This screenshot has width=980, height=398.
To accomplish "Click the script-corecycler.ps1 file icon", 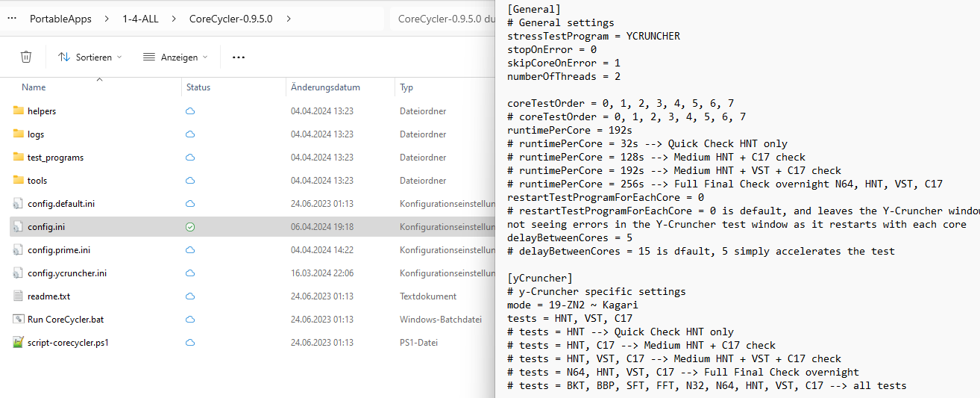I will click(x=19, y=342).
